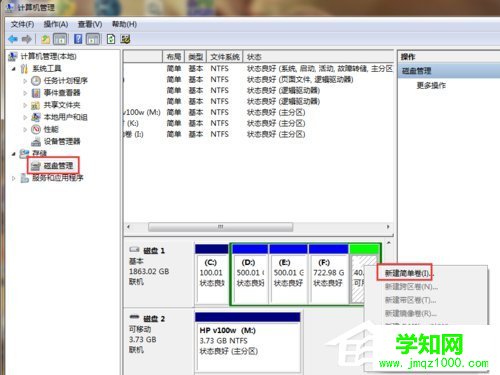
Task: Click the 共享文件夹 icon
Action: point(36,105)
